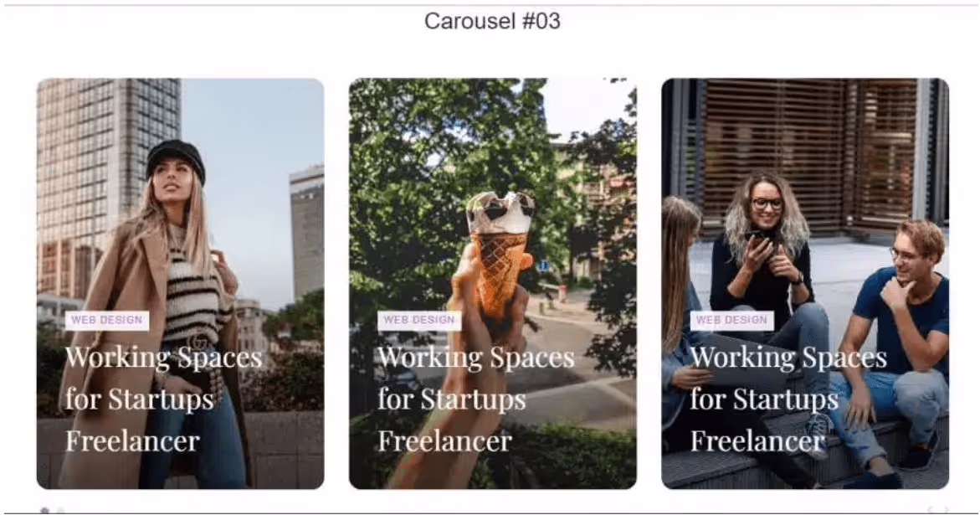Click the ice cream cone in middle photo

point(500,250)
